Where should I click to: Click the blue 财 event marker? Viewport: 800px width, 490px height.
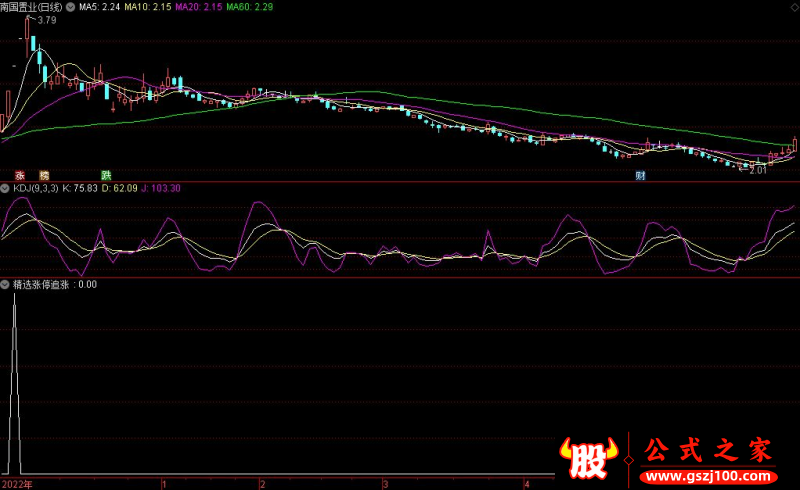point(640,176)
